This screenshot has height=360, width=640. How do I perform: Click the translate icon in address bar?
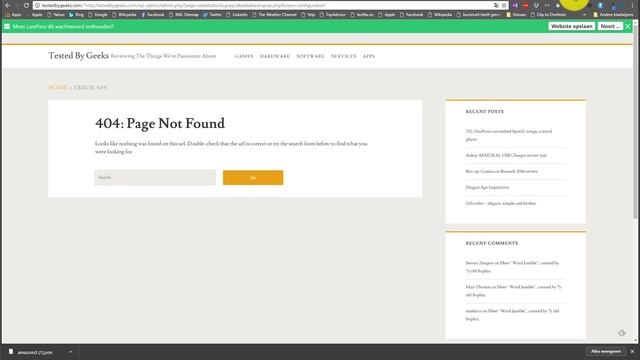(x=496, y=5)
